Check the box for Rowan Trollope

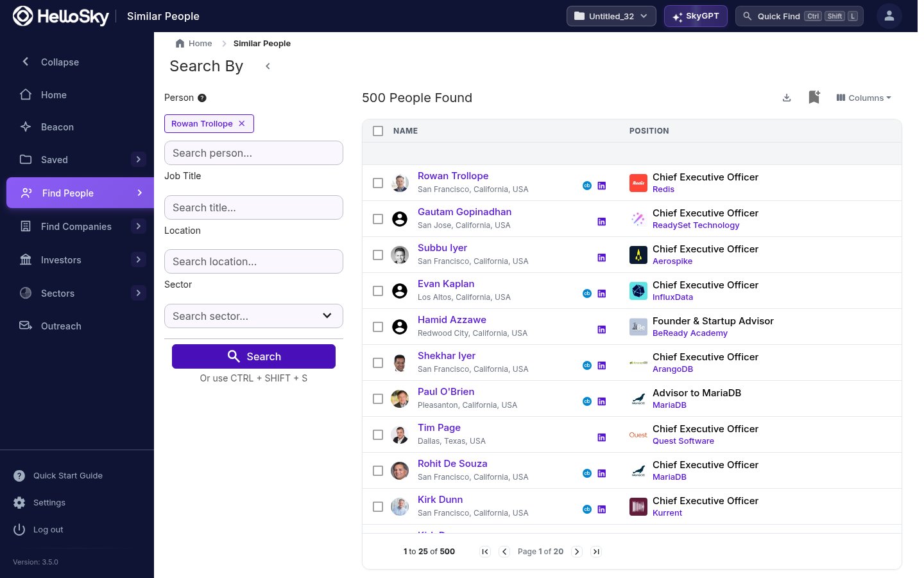pos(378,183)
